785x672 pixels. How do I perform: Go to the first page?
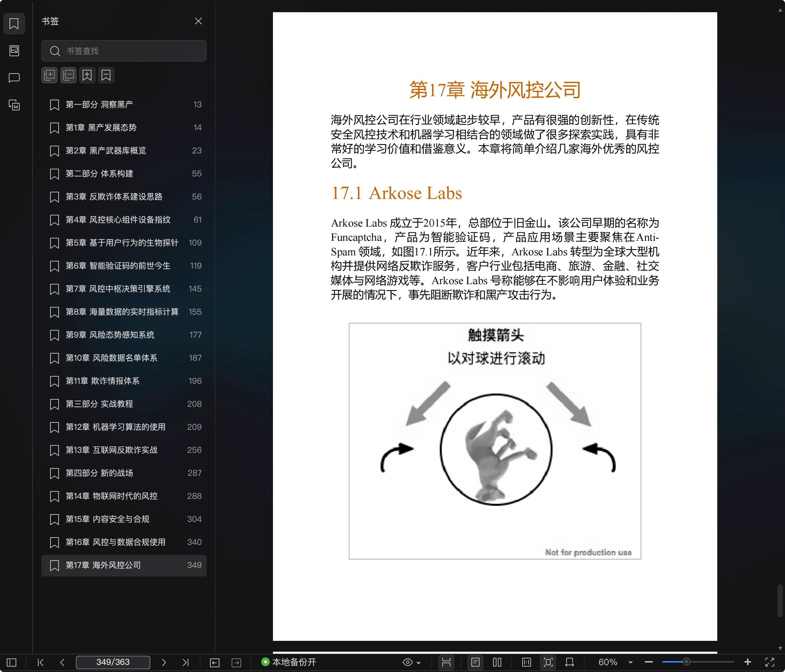click(41, 662)
